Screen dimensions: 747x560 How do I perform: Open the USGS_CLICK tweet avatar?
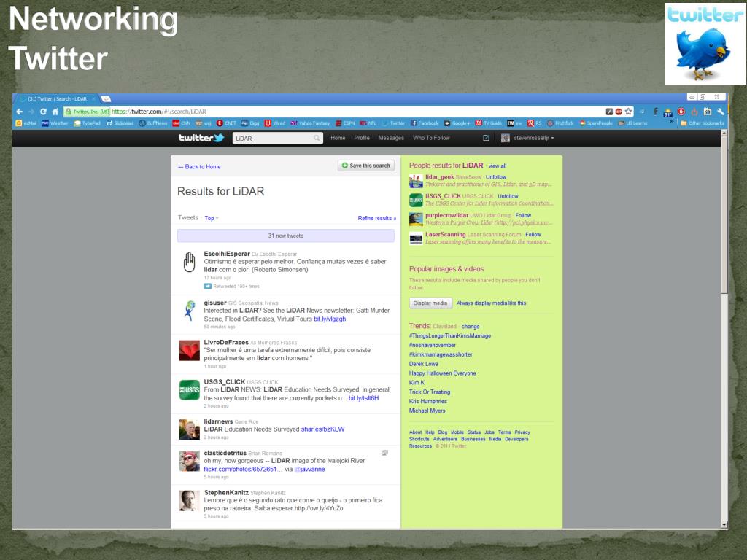pyautogui.click(x=189, y=390)
